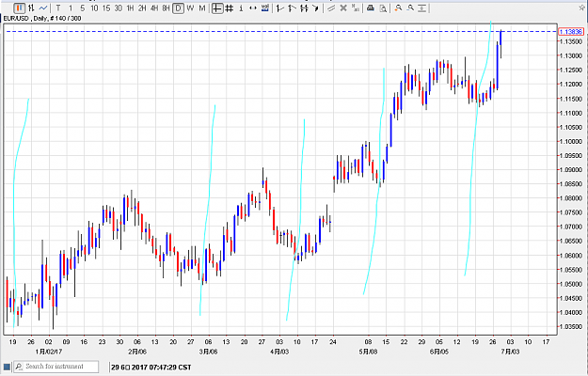
Task: Click the fit chart vertically icon
Action: click(422, 8)
